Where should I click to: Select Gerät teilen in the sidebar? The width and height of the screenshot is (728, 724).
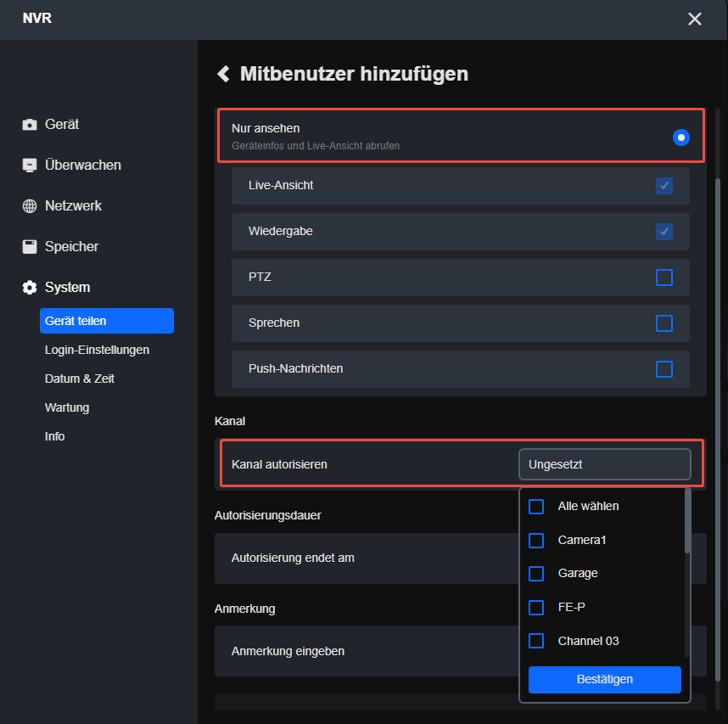click(x=107, y=321)
